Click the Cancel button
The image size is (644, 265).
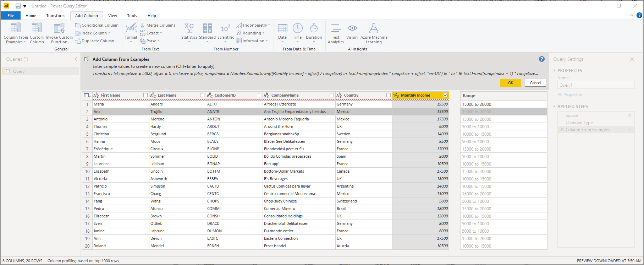coord(535,83)
